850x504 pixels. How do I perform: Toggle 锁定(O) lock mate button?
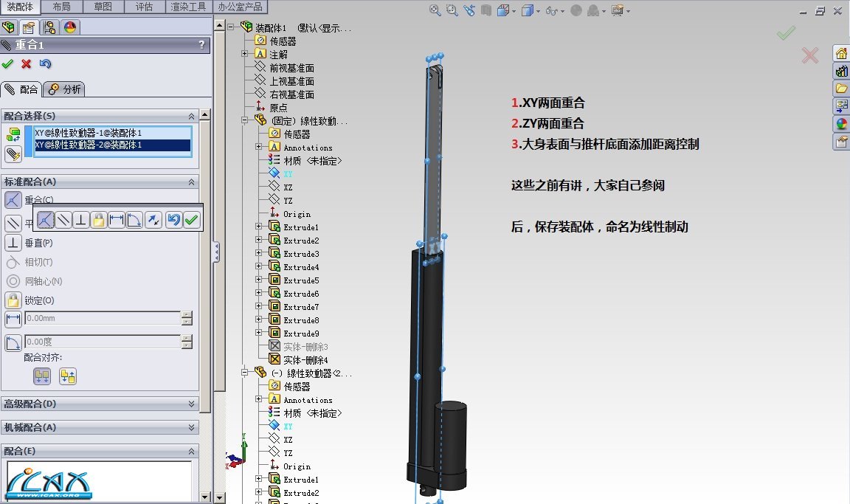click(x=13, y=300)
